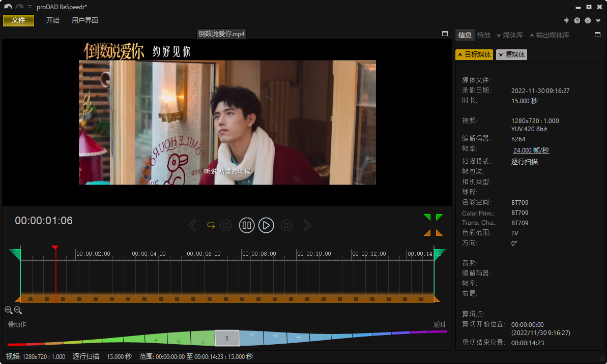Maximize the info side panel
Screen dimensions: 607x364
coord(597,35)
